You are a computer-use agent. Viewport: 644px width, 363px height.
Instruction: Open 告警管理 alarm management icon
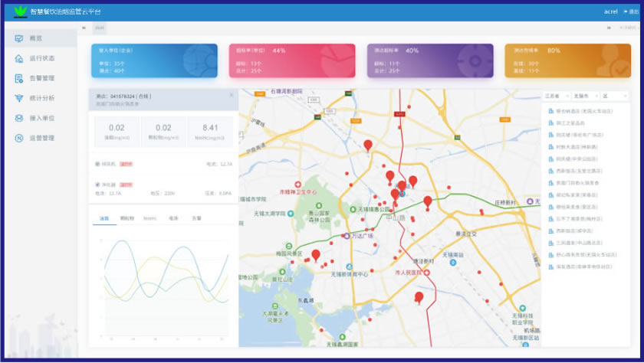pyautogui.click(x=19, y=78)
